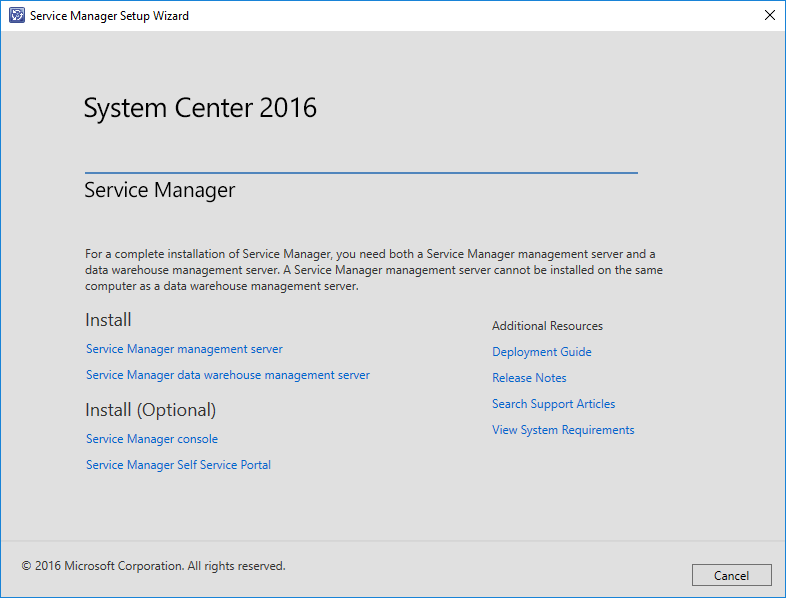Click the Service Manager icon in title bar
This screenshot has width=786, height=598.
pyautogui.click(x=16, y=15)
